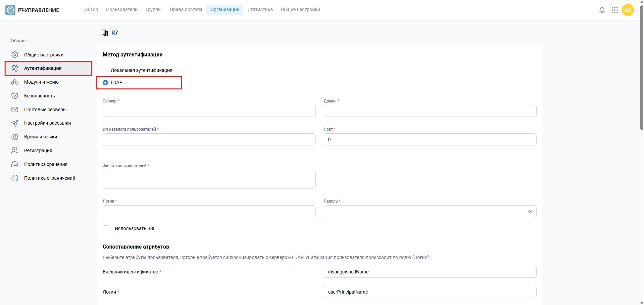Click the building icon next to R7

[105, 33]
